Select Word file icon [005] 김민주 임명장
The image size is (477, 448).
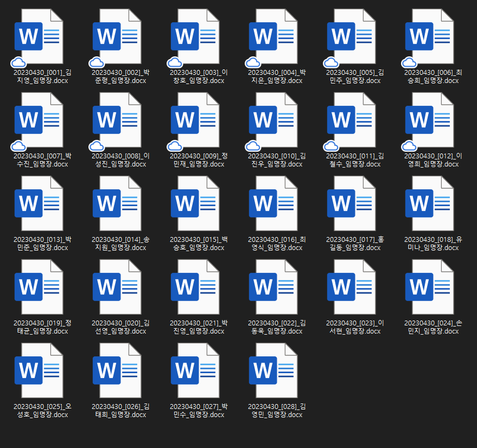click(x=352, y=36)
